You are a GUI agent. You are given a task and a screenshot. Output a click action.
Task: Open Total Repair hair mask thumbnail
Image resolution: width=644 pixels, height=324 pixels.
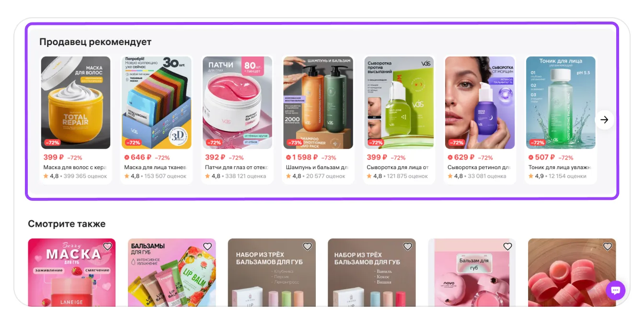pos(76,103)
